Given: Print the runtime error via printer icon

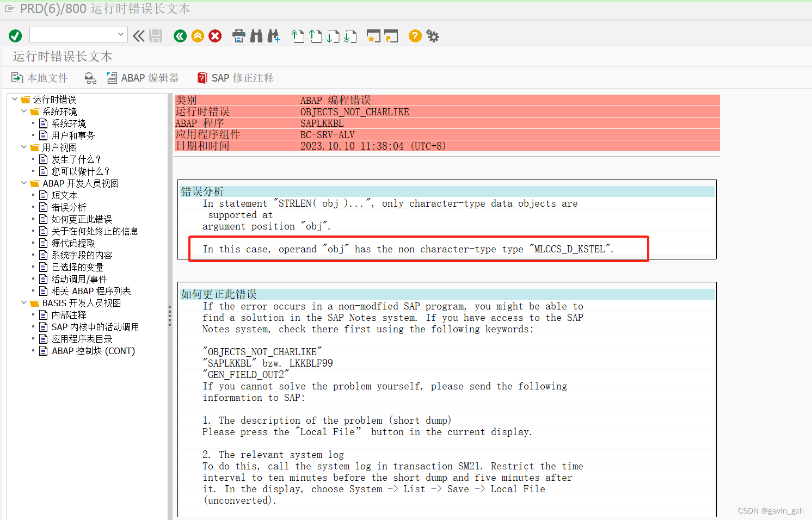Looking at the screenshot, I should [239, 36].
